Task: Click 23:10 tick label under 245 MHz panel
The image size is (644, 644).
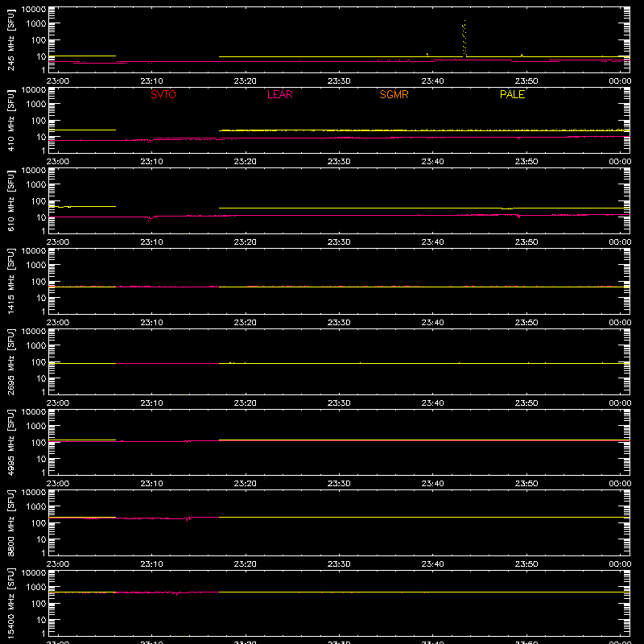Action: (x=151, y=81)
